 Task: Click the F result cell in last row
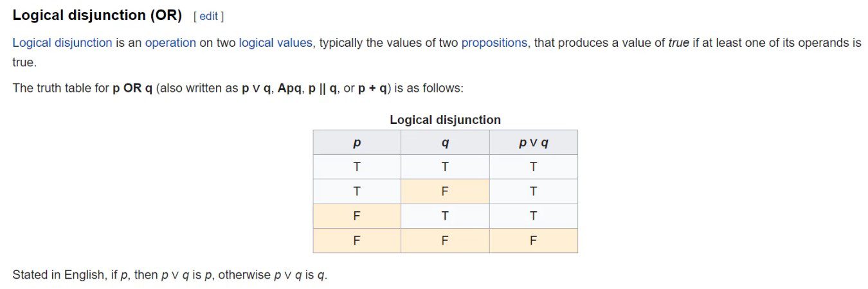[x=533, y=240]
